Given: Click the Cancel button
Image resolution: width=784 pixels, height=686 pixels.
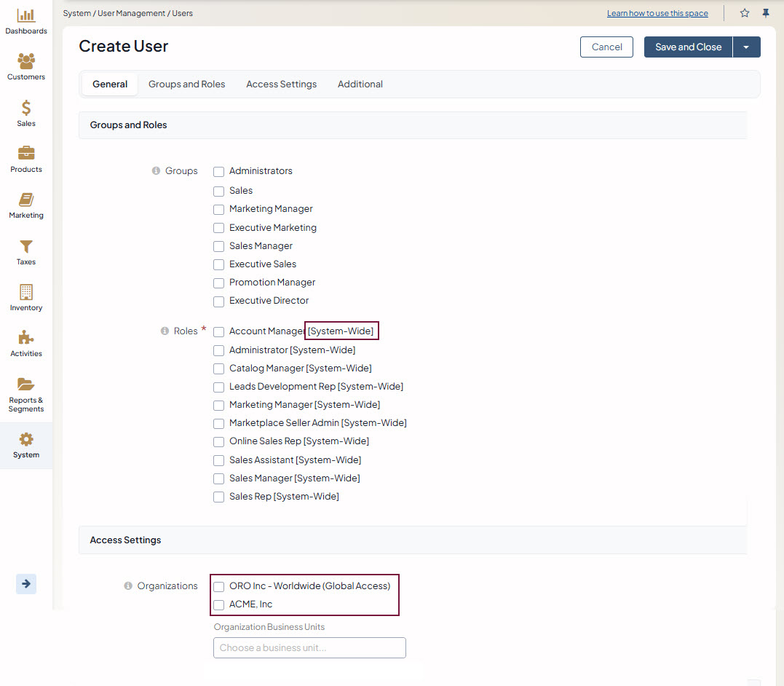Looking at the screenshot, I should pos(606,47).
